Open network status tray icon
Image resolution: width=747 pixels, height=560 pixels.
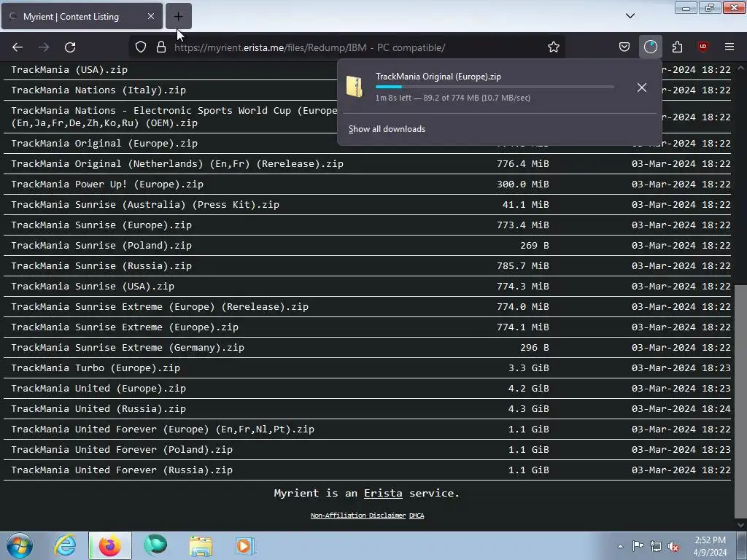point(656,546)
